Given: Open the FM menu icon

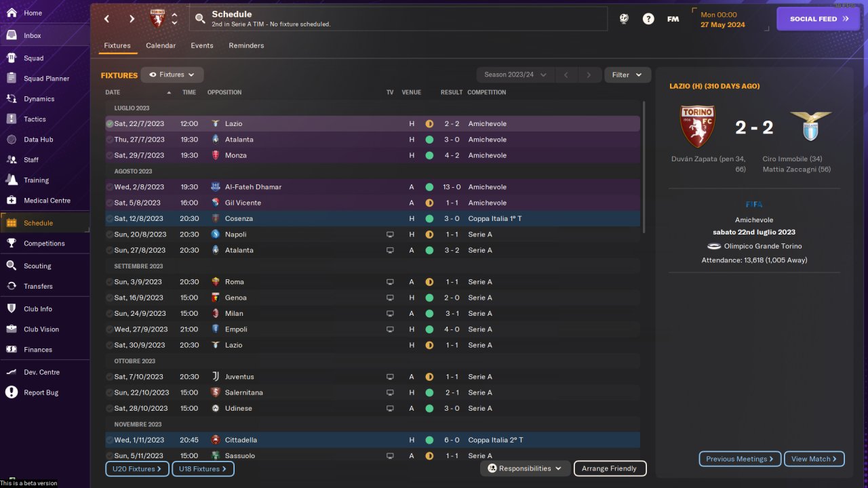Looking at the screenshot, I should (673, 19).
